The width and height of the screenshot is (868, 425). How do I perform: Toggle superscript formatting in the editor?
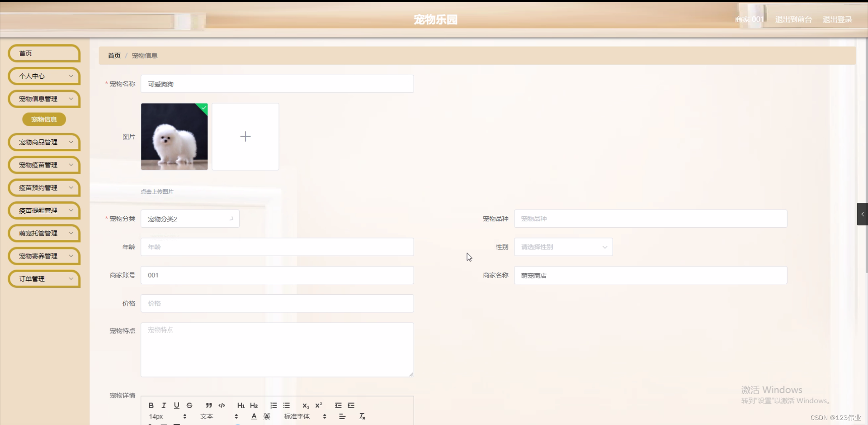click(319, 406)
